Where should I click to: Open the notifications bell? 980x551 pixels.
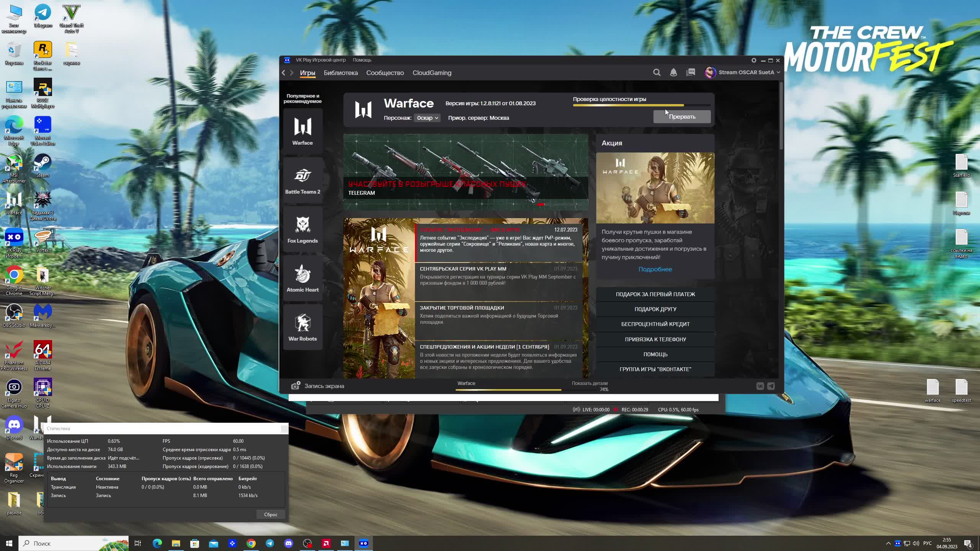point(673,72)
